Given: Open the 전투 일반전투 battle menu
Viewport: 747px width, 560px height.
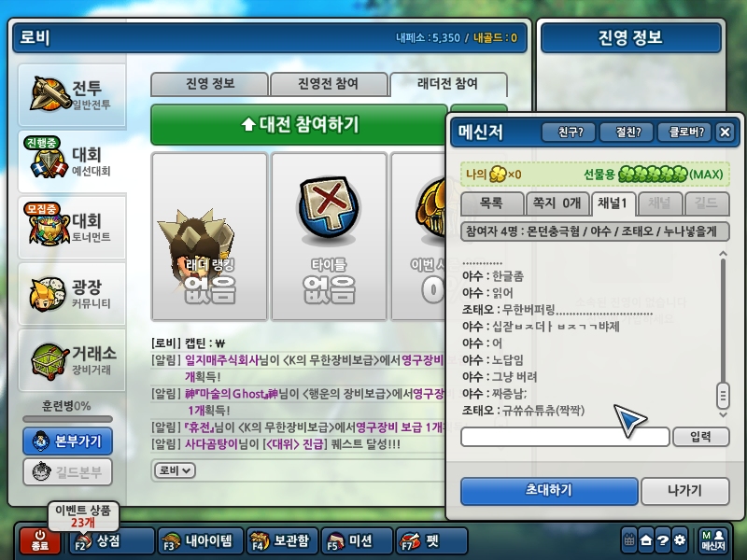Looking at the screenshot, I should 72,95.
